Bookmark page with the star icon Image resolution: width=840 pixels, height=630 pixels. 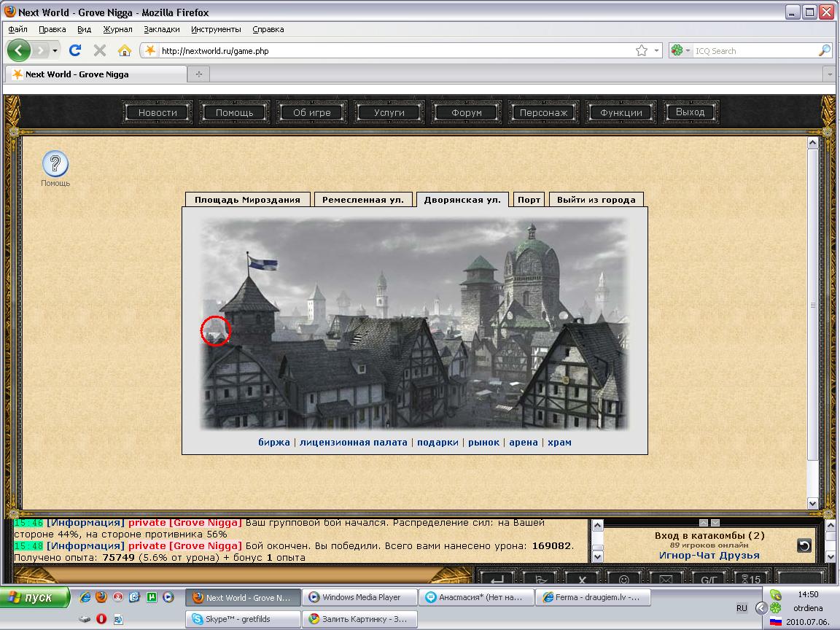(641, 50)
